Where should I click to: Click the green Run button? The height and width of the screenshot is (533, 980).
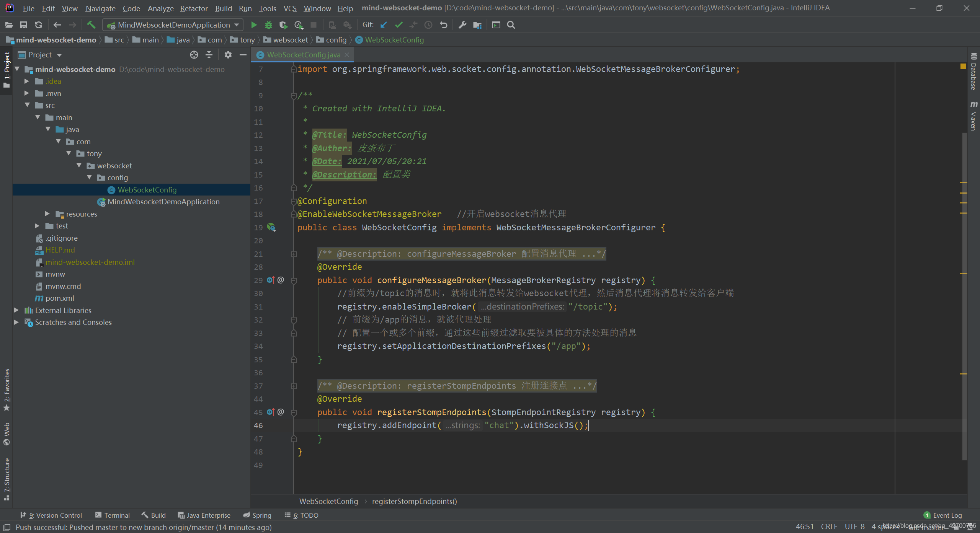pyautogui.click(x=253, y=25)
